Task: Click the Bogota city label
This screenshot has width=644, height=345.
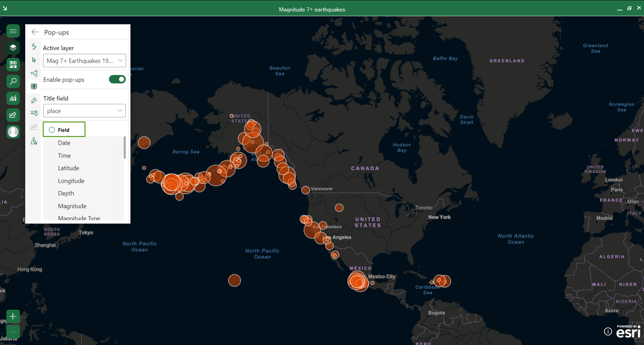Action: point(436,313)
